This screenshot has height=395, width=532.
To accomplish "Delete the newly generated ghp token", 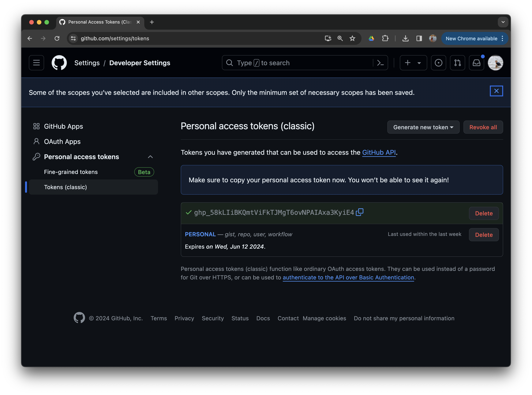I will pyautogui.click(x=484, y=213).
